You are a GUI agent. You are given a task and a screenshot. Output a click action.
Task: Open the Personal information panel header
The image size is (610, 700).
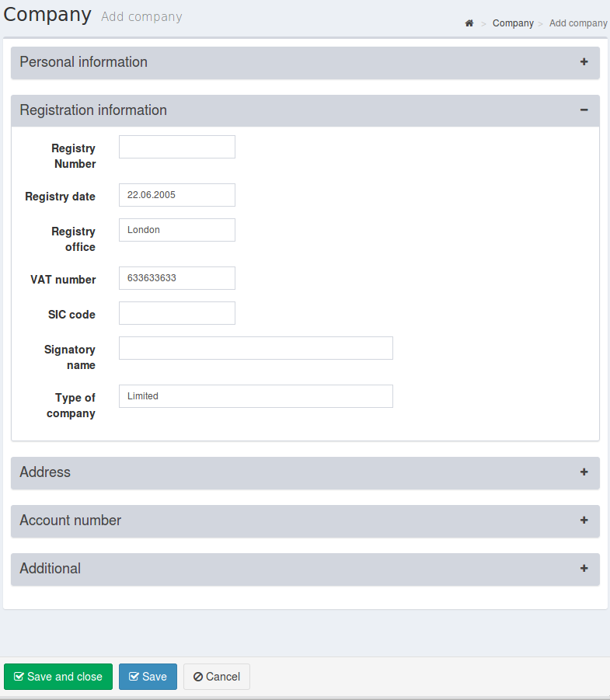click(305, 62)
